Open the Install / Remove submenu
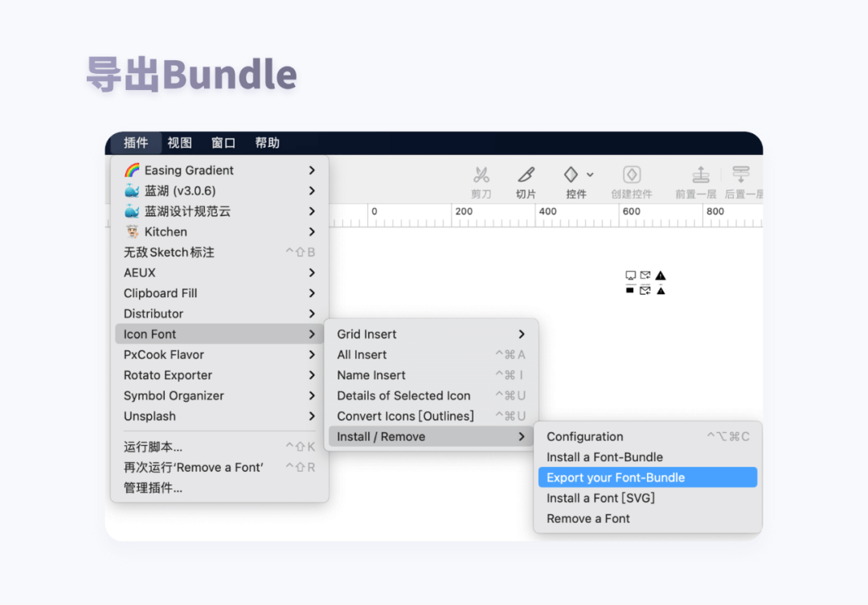Viewport: 868px width, 605px height. tap(432, 436)
